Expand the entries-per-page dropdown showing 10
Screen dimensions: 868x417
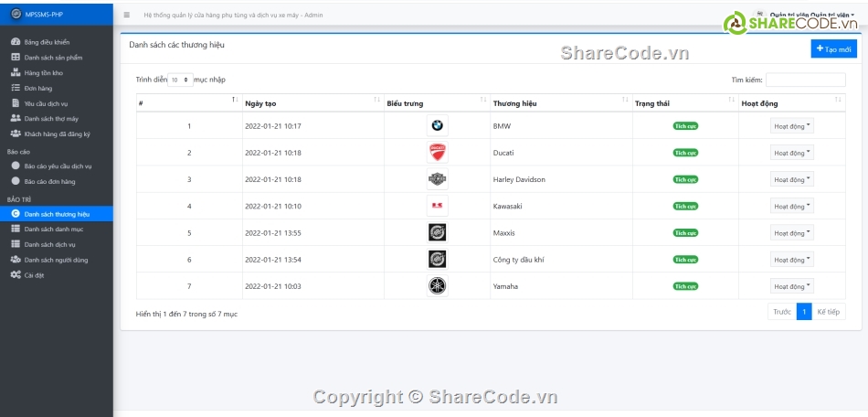(x=180, y=80)
